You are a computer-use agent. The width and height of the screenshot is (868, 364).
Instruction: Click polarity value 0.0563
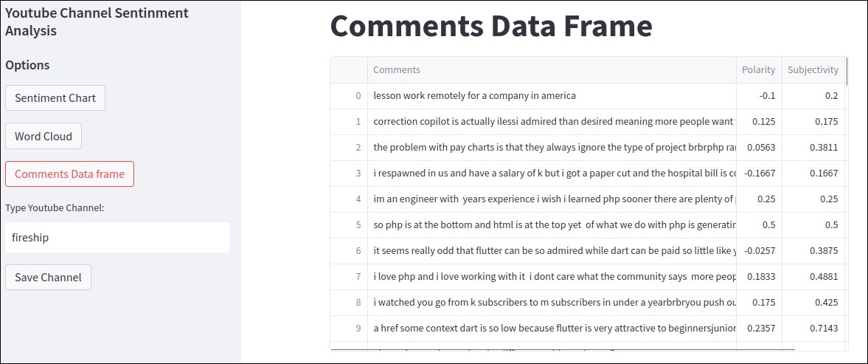click(758, 148)
